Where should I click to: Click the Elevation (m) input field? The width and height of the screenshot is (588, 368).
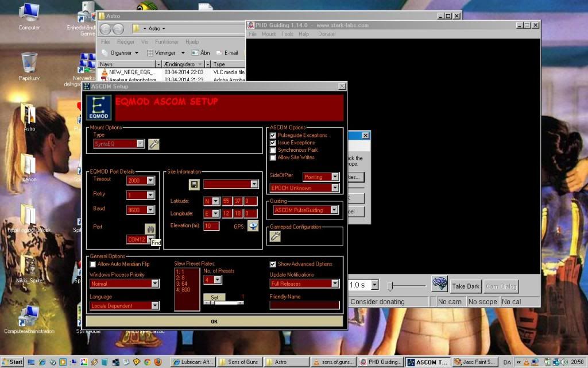click(211, 225)
